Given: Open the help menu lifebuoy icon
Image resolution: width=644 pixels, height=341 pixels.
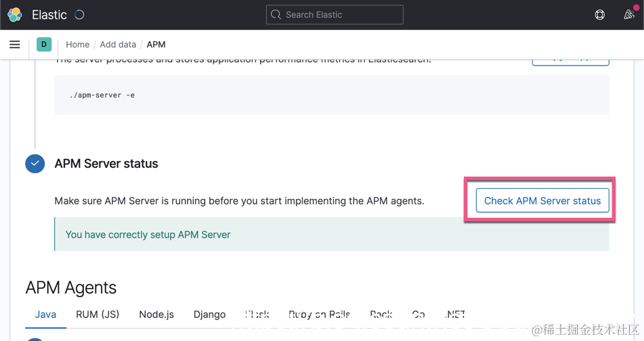Looking at the screenshot, I should (599, 15).
